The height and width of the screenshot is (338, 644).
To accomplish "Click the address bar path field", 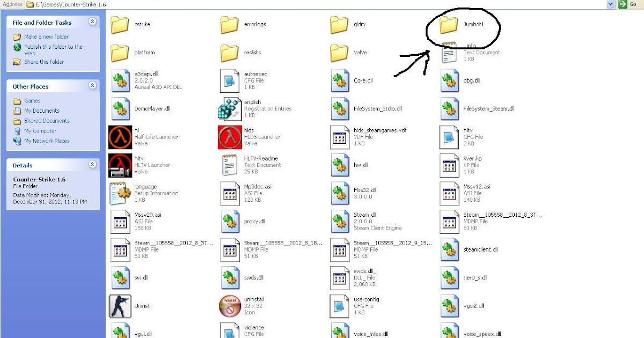I will pyautogui.click(x=320, y=4).
